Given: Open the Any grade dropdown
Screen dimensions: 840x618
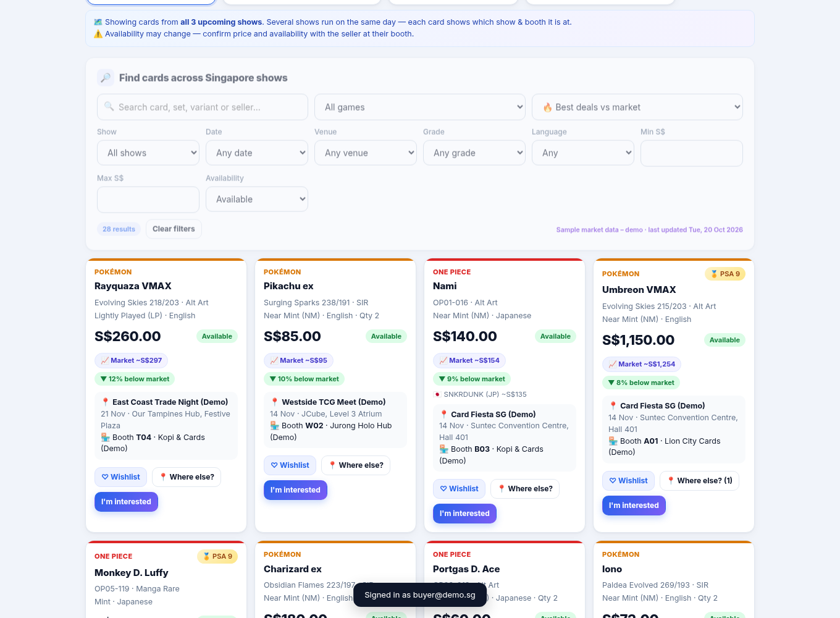Looking at the screenshot, I should [x=474, y=153].
